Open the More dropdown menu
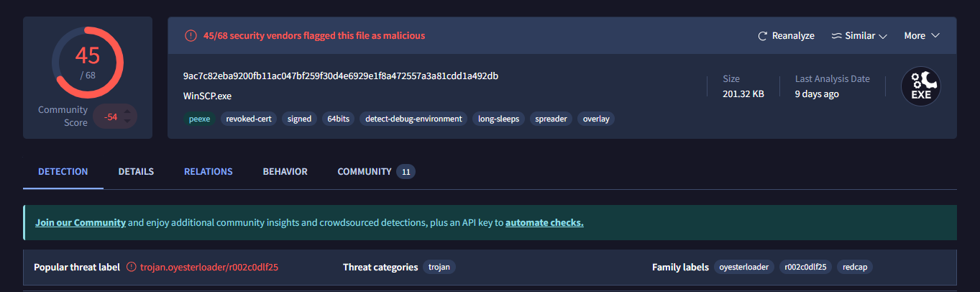Viewport: 980px width, 292px height. [922, 36]
